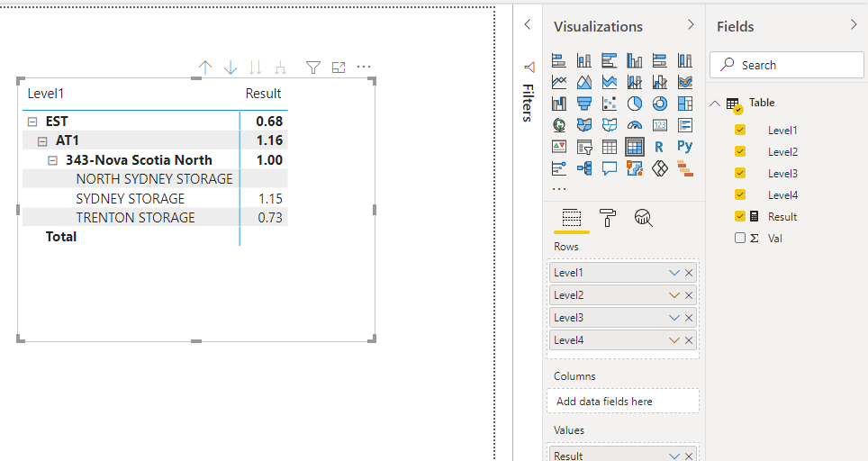Select the Area chart visual
Viewport: 868px width, 461px height.
point(584,82)
